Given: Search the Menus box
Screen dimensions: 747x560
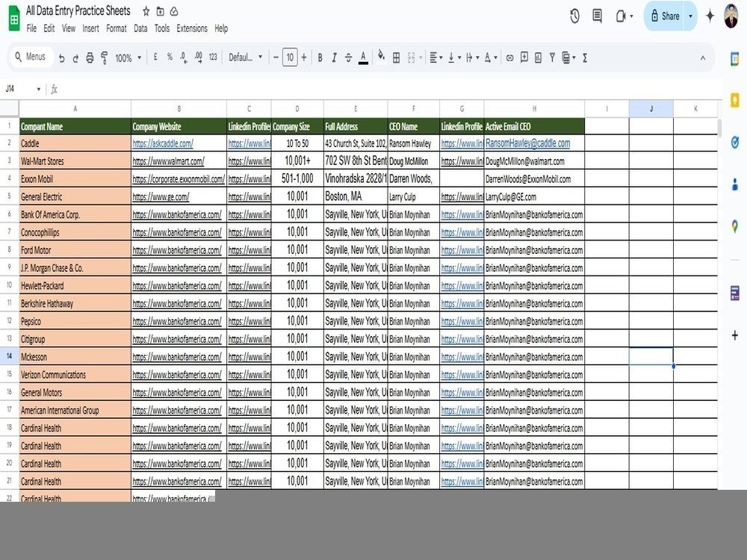Looking at the screenshot, I should tap(31, 57).
